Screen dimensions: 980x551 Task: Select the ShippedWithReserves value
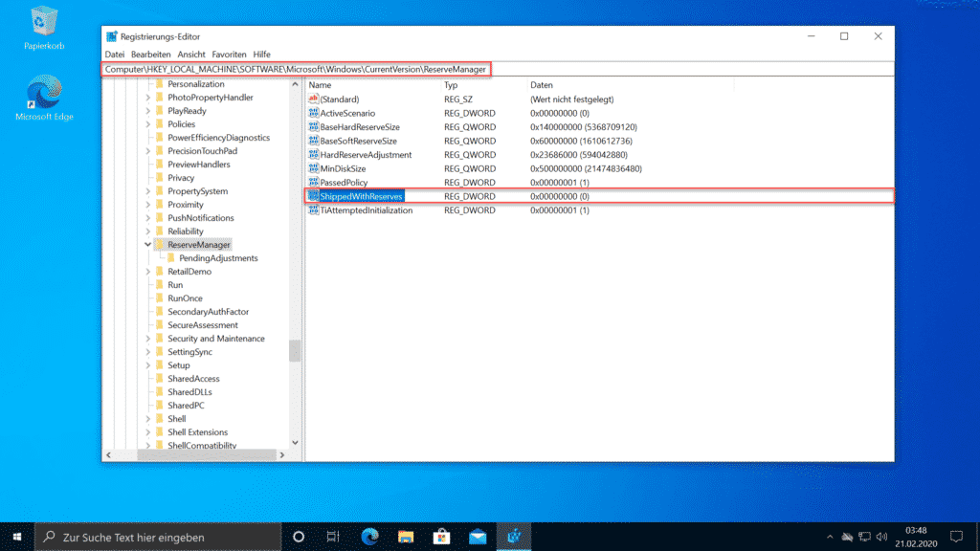361,196
